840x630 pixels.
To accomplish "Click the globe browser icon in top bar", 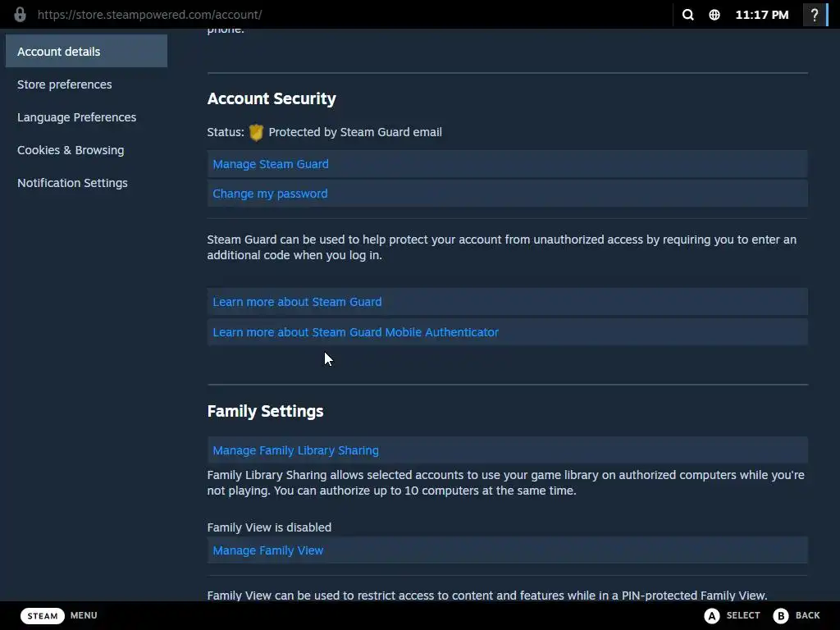I will (714, 15).
